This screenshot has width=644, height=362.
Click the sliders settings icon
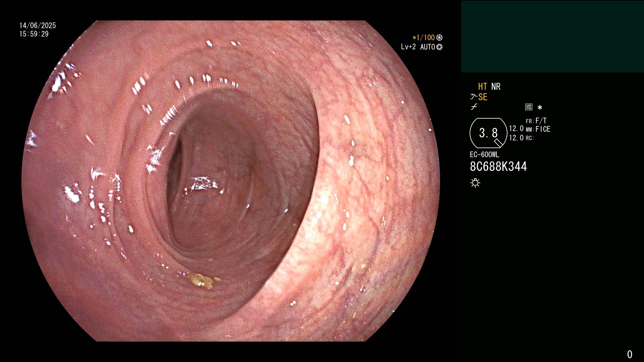529,107
